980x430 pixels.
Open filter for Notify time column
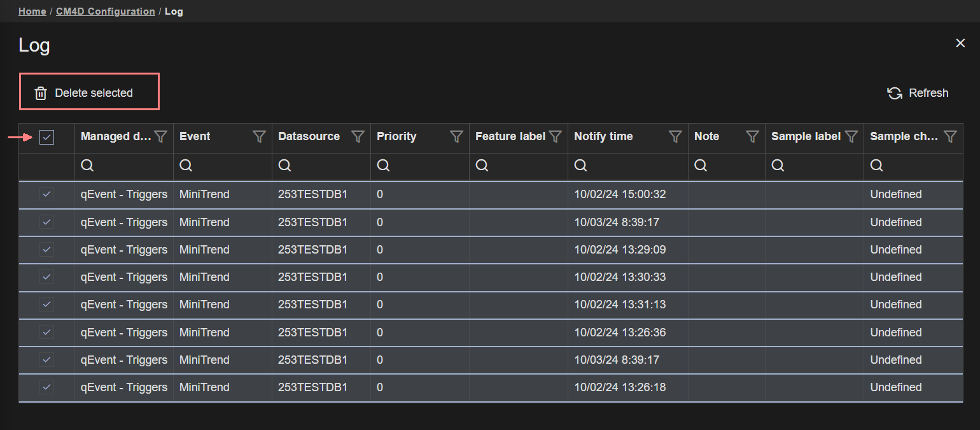tap(675, 136)
